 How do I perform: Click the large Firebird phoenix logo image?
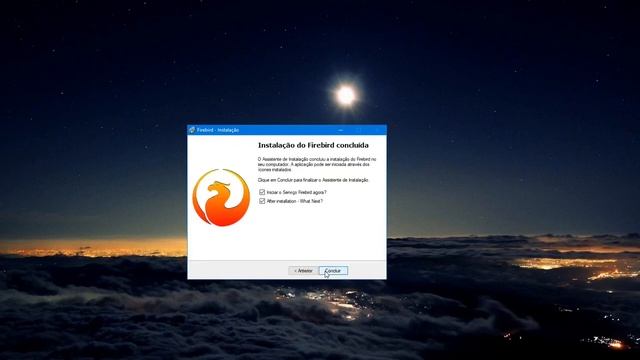[221, 198]
